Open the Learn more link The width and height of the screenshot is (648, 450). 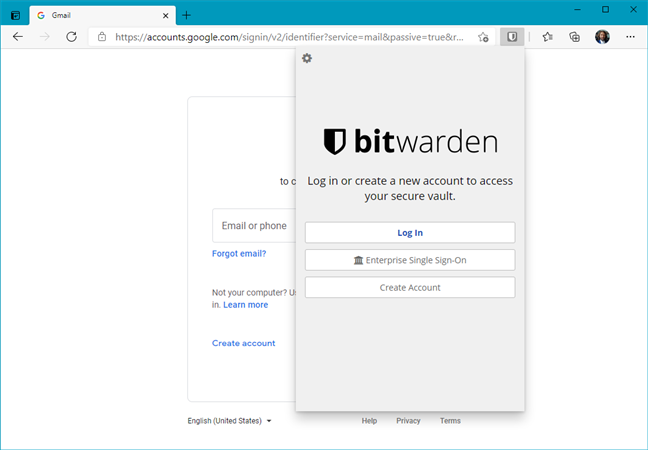point(245,305)
